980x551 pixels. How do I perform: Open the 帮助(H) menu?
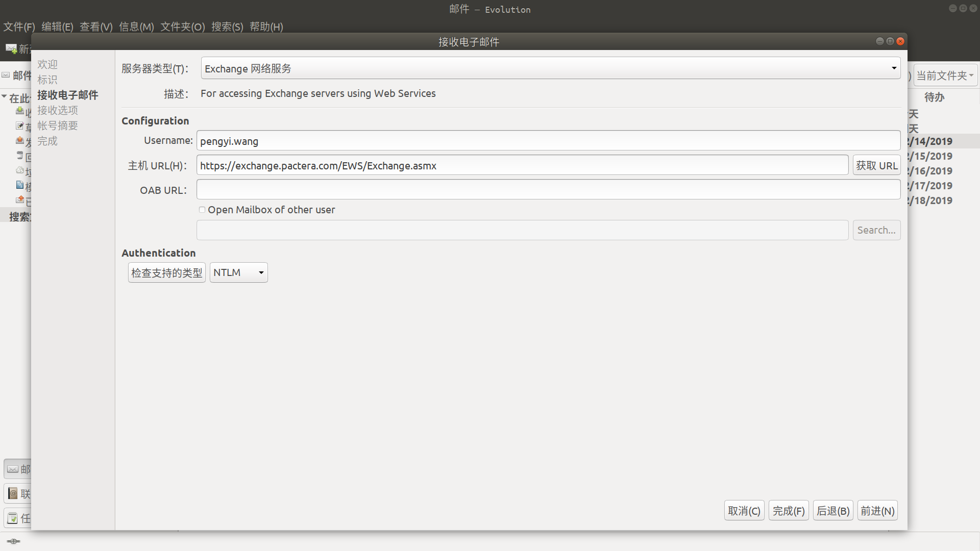tap(266, 27)
